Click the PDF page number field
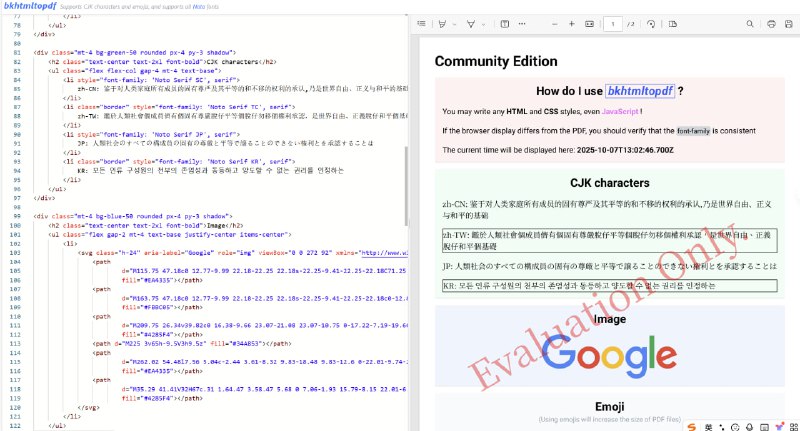Viewport: 800px width, 431px height. tap(613, 24)
